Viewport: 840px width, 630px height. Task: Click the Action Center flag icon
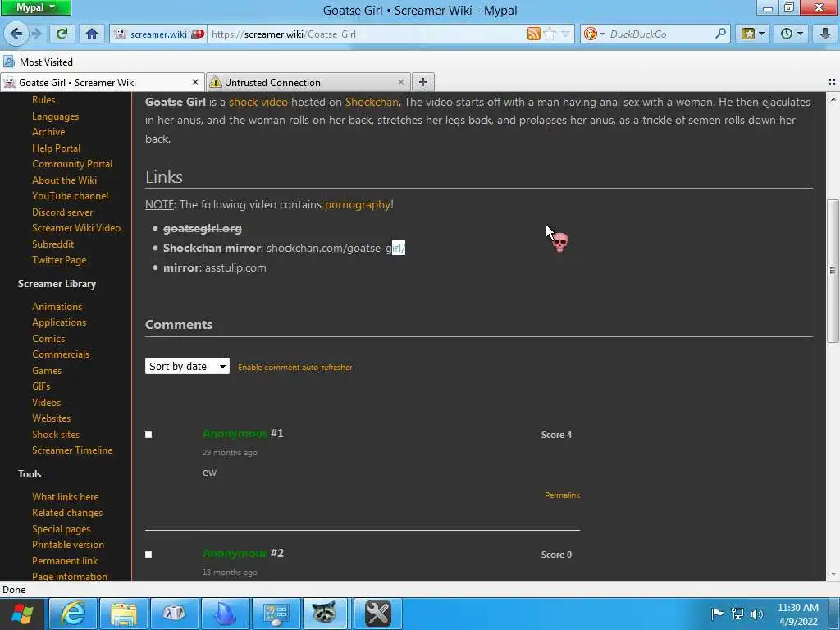(717, 614)
